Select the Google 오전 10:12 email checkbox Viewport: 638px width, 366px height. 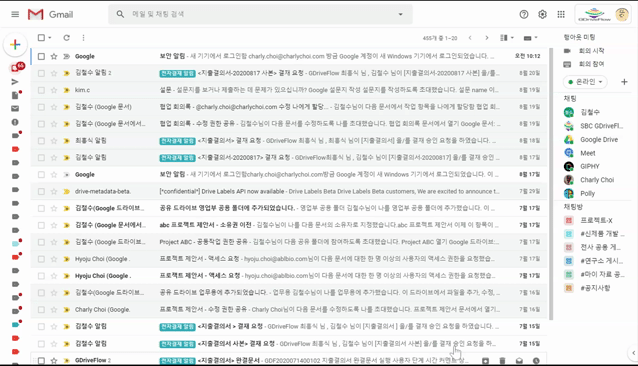41,57
